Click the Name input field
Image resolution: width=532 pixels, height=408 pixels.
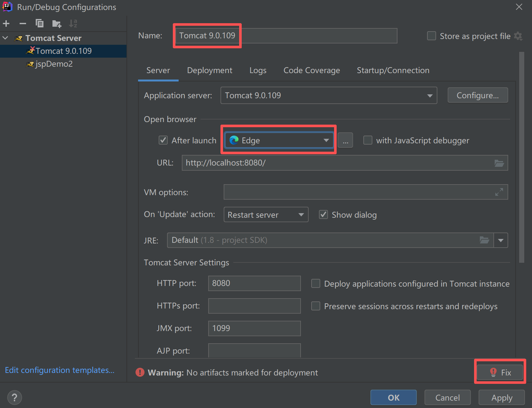(x=286, y=35)
